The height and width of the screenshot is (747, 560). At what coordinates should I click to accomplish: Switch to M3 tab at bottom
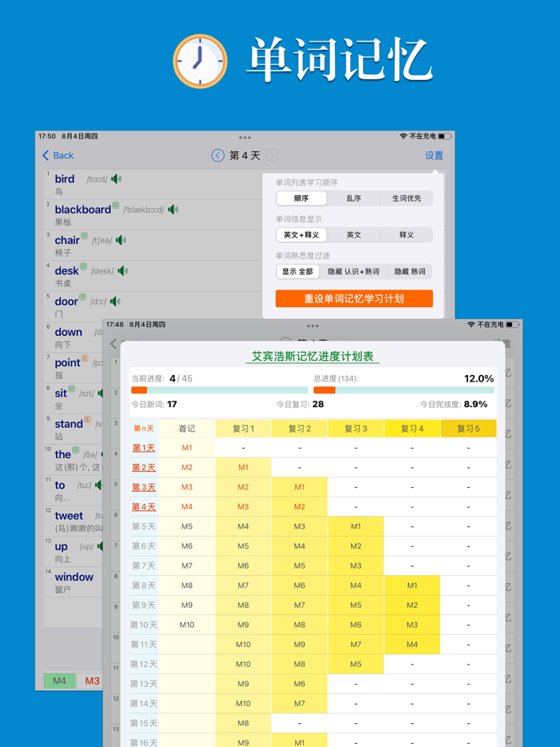[x=92, y=681]
